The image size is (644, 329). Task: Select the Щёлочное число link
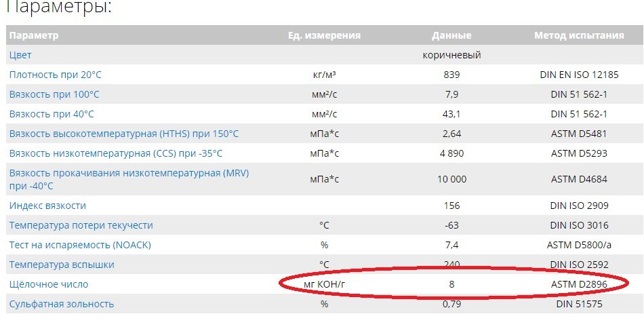(x=48, y=284)
